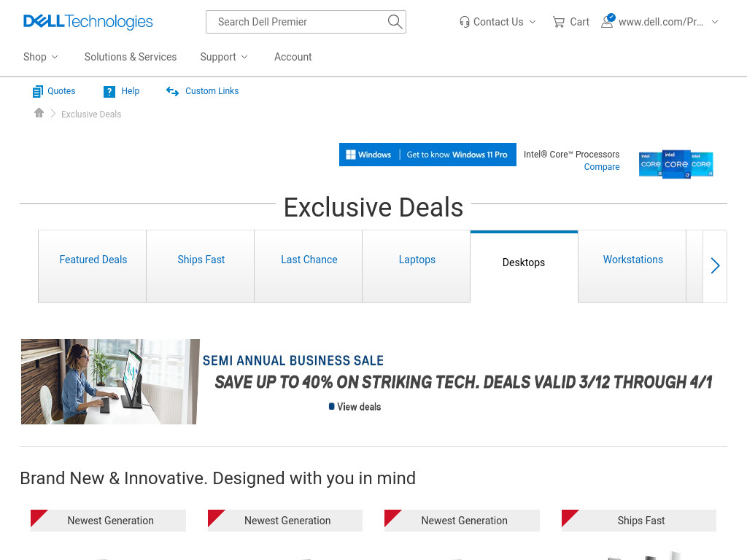The height and width of the screenshot is (560, 747).
Task: Expand the Shop menu
Action: pos(41,57)
